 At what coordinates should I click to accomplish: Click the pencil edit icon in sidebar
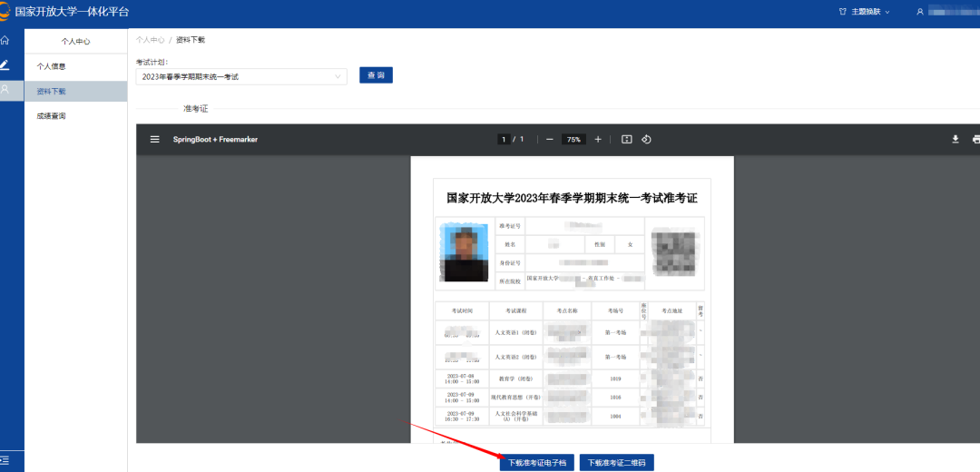tap(5, 64)
